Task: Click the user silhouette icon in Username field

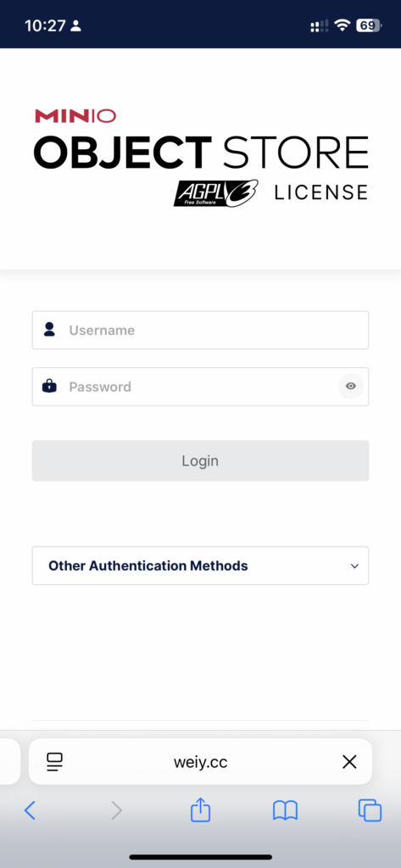Action: [x=49, y=330]
